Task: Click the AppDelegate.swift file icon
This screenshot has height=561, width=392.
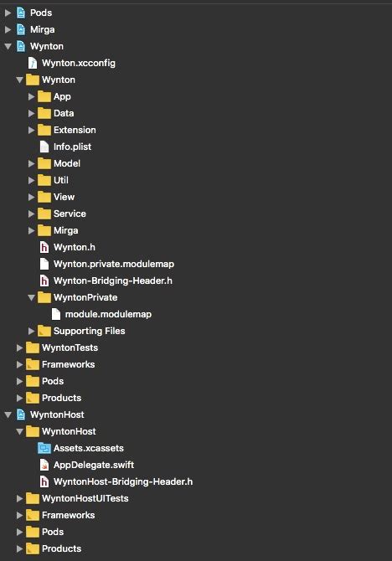Action: [x=44, y=465]
